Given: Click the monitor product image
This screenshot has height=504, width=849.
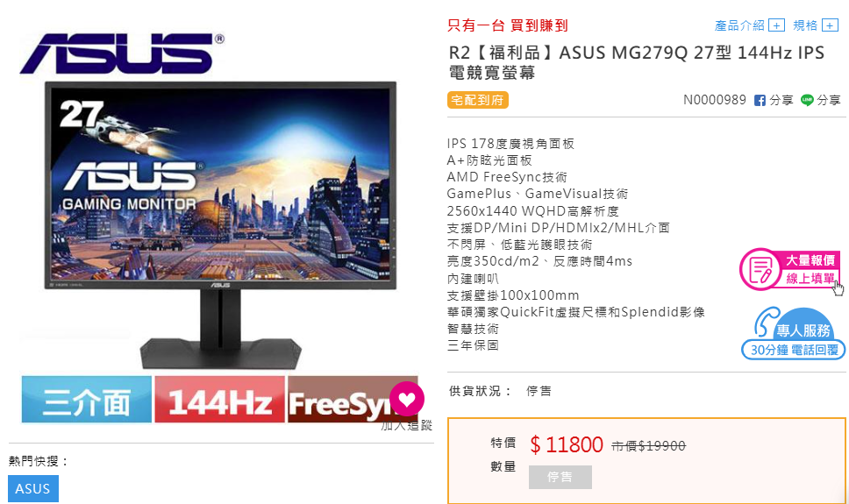Looking at the screenshot, I should (220, 224).
